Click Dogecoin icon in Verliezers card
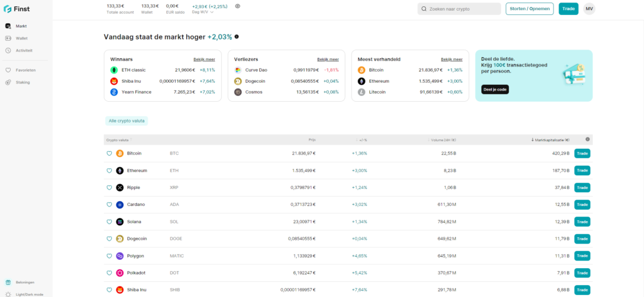Viewport: 644px width, 297px height. point(238,81)
